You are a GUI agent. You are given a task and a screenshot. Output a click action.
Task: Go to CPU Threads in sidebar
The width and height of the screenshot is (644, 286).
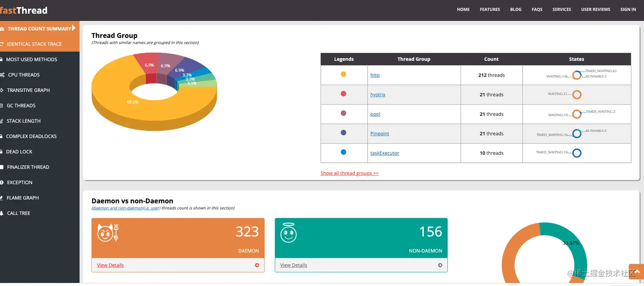click(23, 75)
